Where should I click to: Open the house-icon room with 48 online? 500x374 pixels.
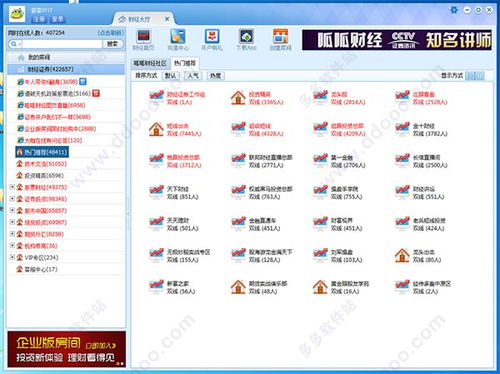tap(259, 287)
